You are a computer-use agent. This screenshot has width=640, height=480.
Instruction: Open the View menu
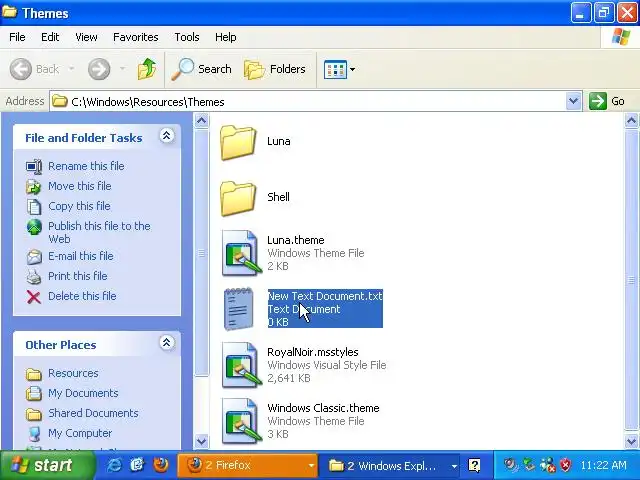pyautogui.click(x=86, y=37)
